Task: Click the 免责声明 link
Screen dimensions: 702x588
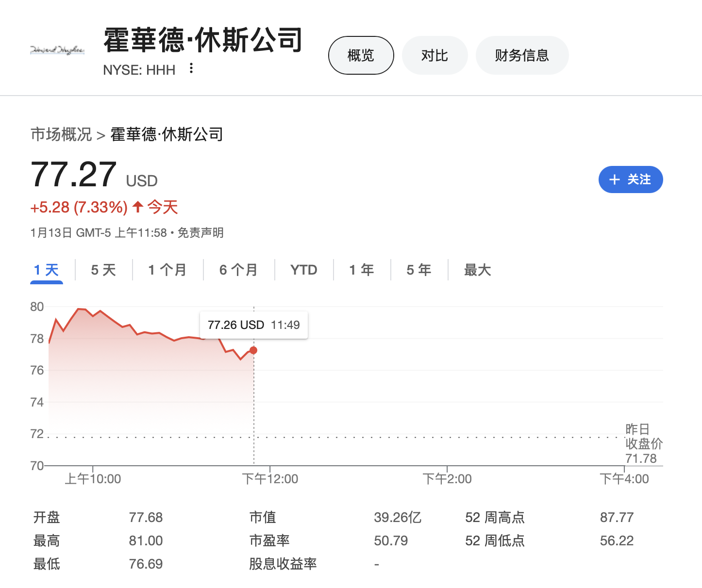Action: point(201,233)
